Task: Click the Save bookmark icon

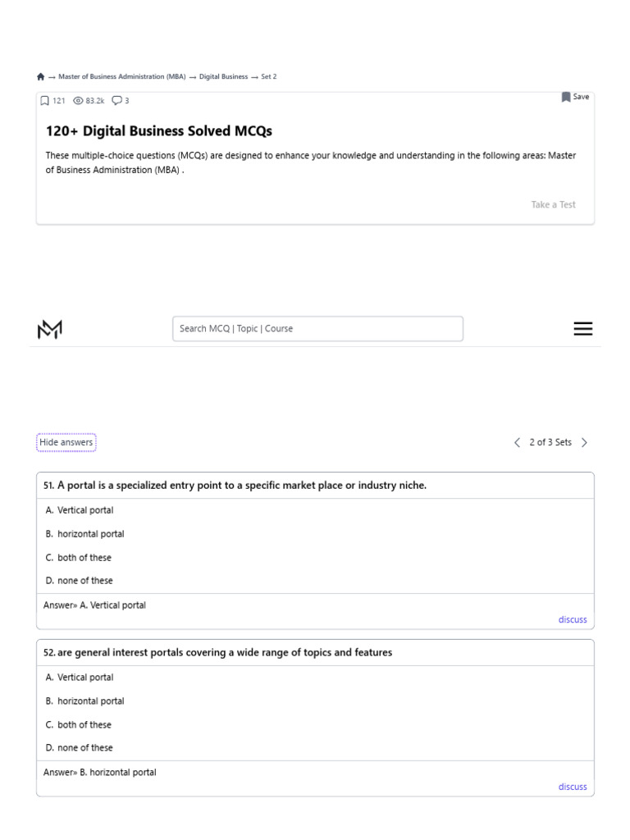Action: point(566,97)
